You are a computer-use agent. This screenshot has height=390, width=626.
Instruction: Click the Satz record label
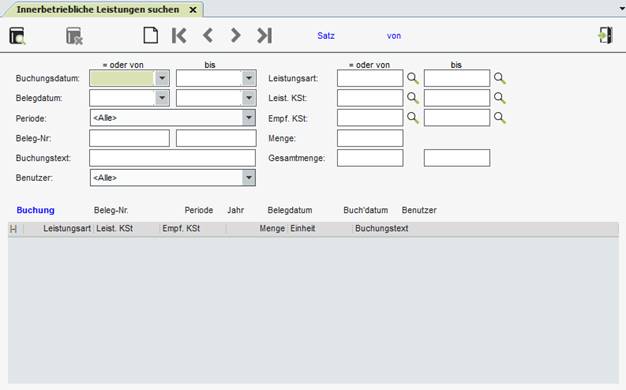click(326, 36)
